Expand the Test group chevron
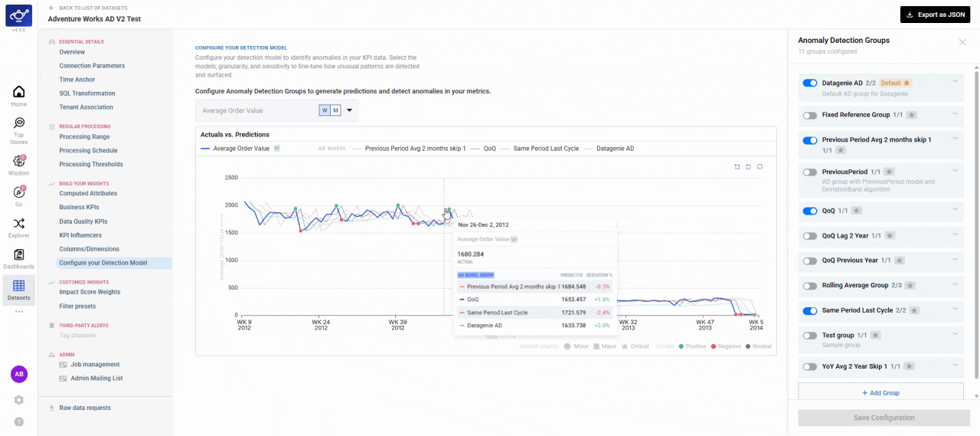This screenshot has height=436, width=980. click(955, 334)
